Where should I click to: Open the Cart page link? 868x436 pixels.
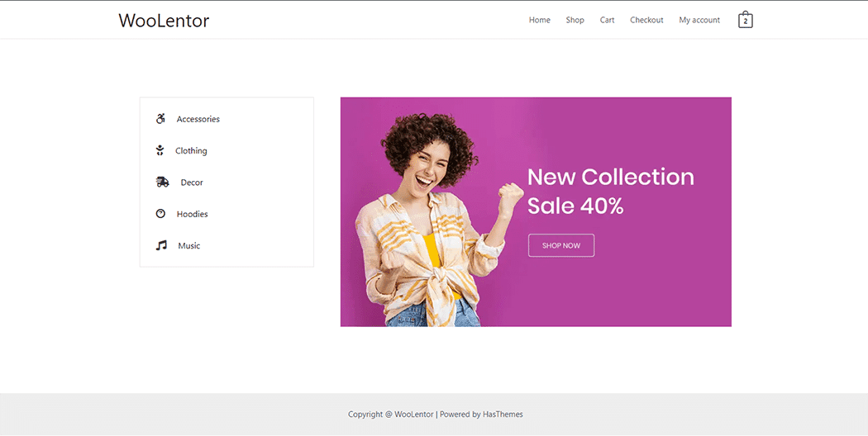607,20
